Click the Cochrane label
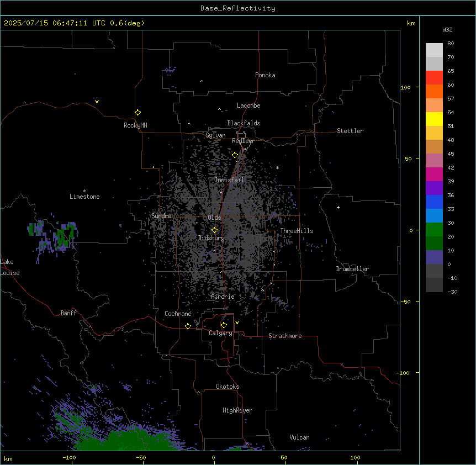This screenshot has width=476, height=465. point(178,314)
